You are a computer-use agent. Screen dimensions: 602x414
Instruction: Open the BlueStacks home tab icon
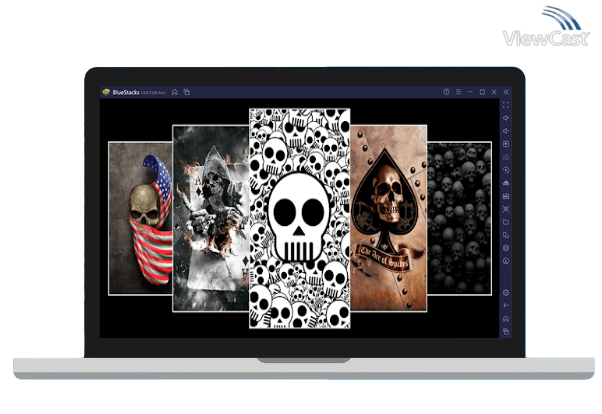(175, 92)
